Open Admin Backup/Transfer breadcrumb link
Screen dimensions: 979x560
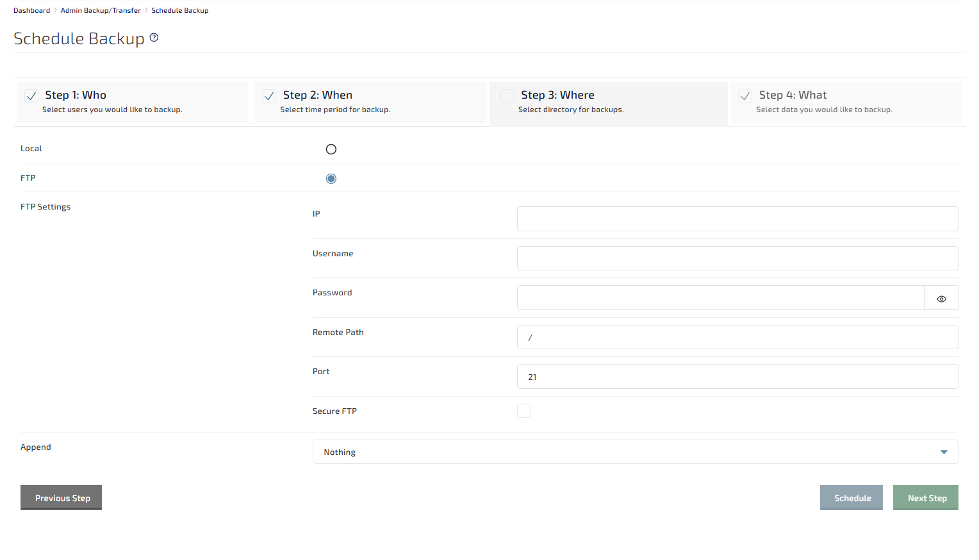pyautogui.click(x=101, y=10)
